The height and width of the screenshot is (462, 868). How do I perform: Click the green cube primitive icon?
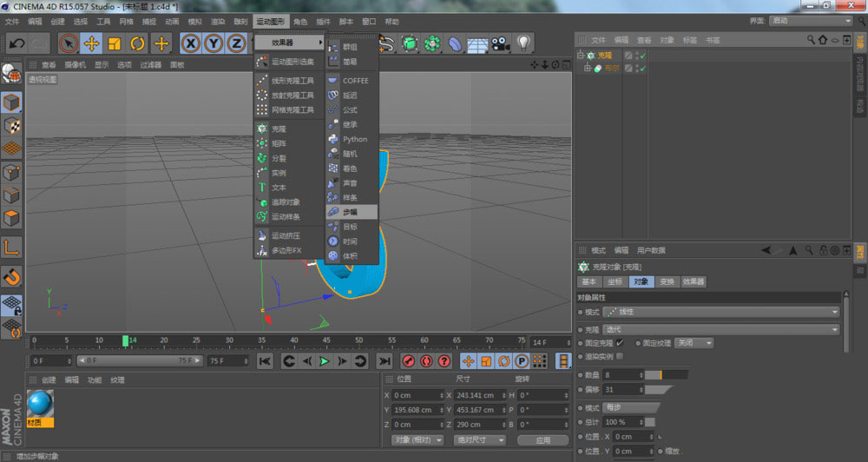(x=410, y=43)
